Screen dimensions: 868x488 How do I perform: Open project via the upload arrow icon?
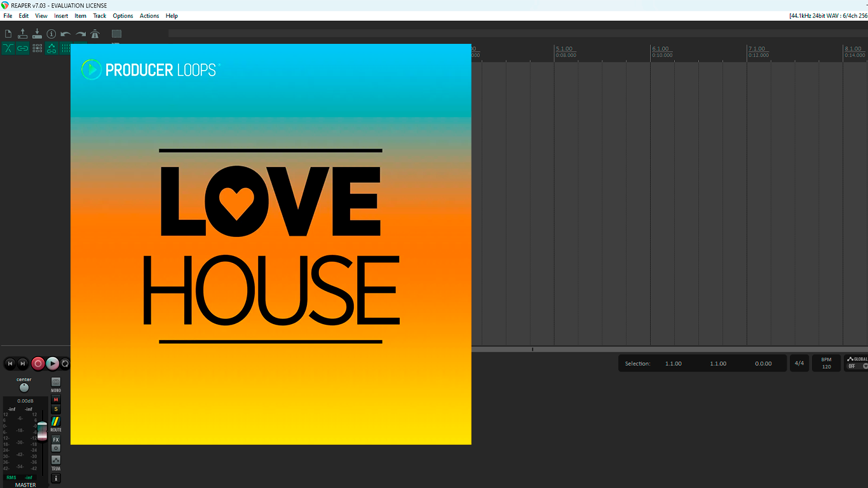point(22,34)
